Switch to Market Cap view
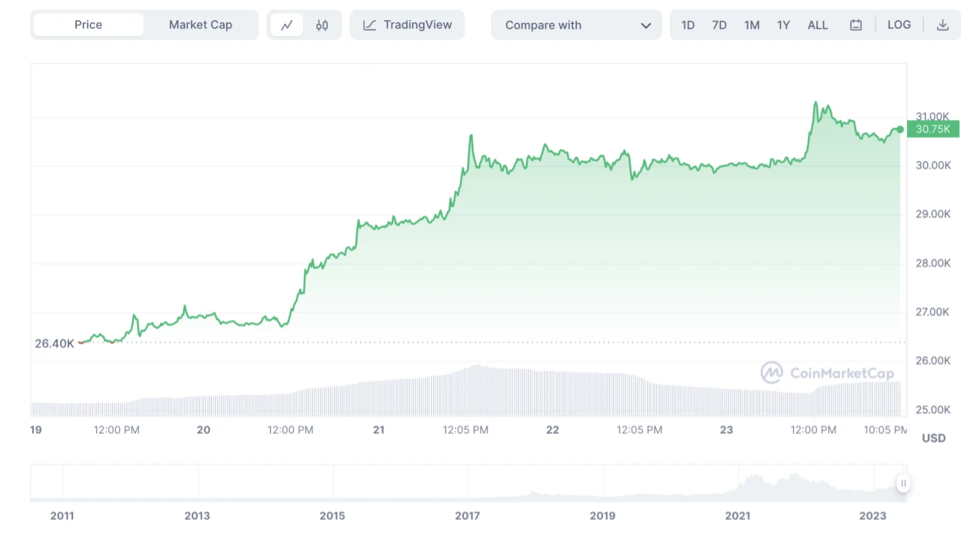Image resolution: width=980 pixels, height=540 pixels. click(x=200, y=25)
